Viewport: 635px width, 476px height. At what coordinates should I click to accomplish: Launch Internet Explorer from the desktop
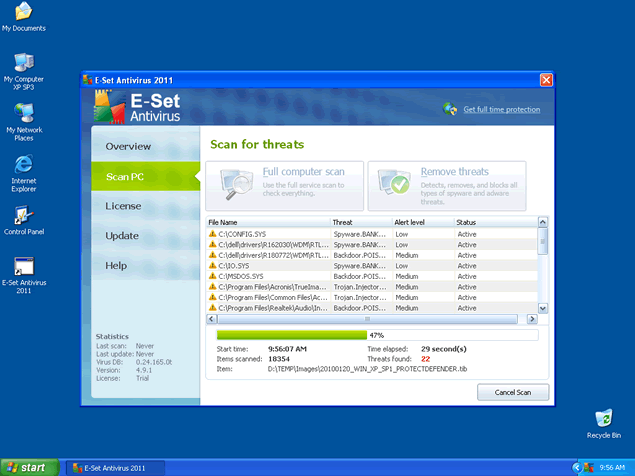(23, 164)
